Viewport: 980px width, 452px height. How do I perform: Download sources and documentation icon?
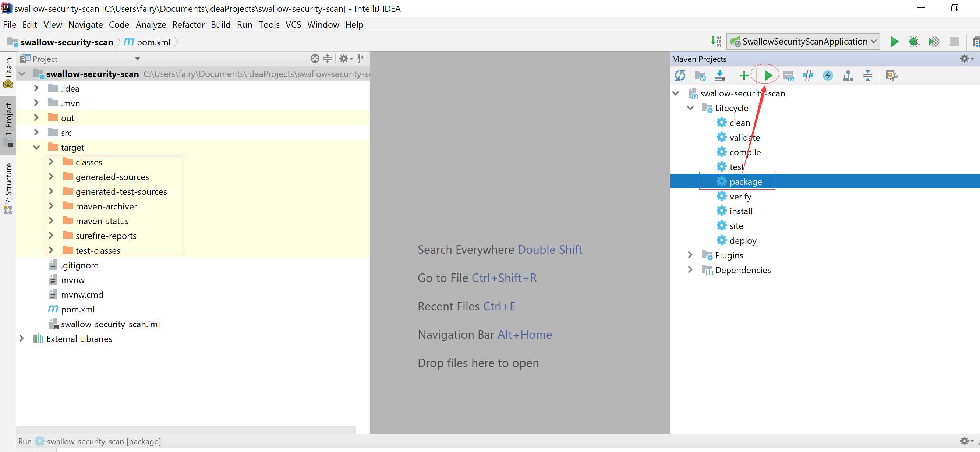[720, 75]
